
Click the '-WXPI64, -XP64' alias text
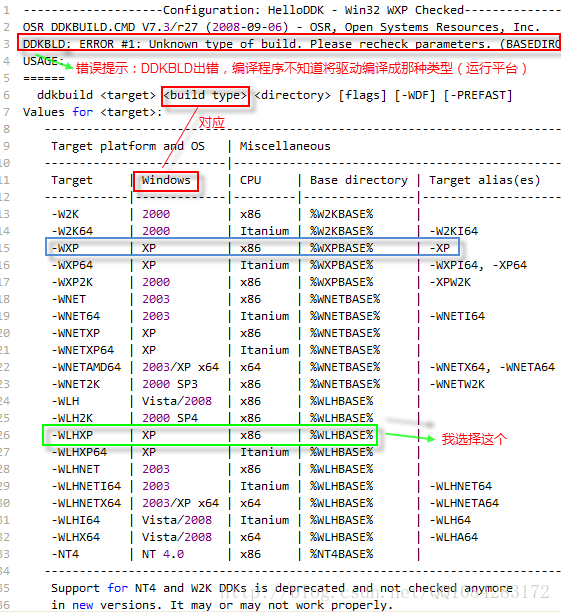click(478, 265)
